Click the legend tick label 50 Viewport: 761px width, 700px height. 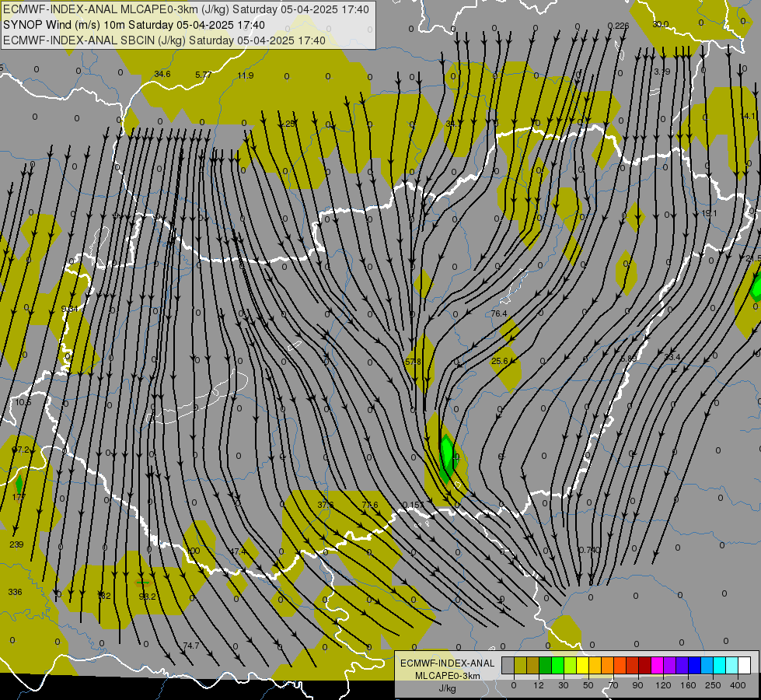point(588,685)
